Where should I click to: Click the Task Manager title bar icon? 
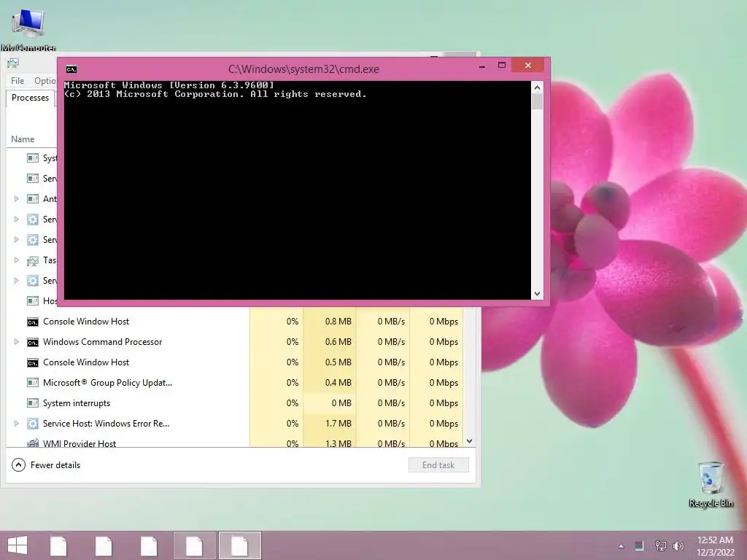pos(13,63)
